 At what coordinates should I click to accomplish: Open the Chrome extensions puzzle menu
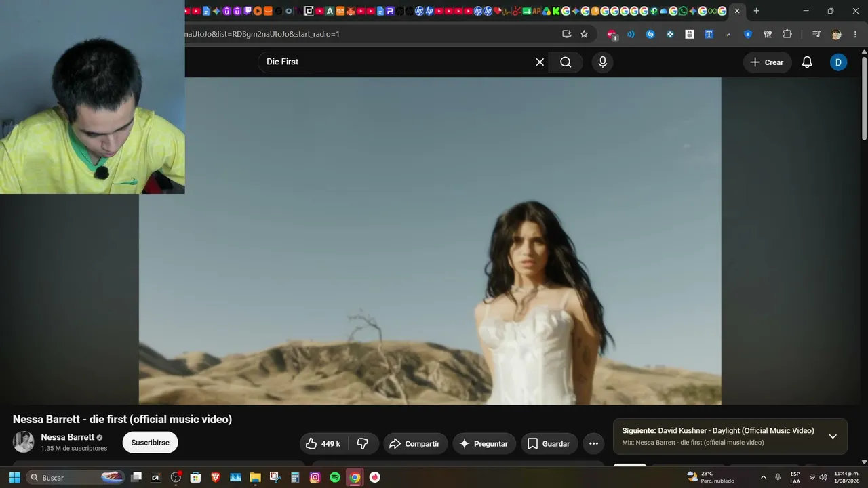point(787,34)
